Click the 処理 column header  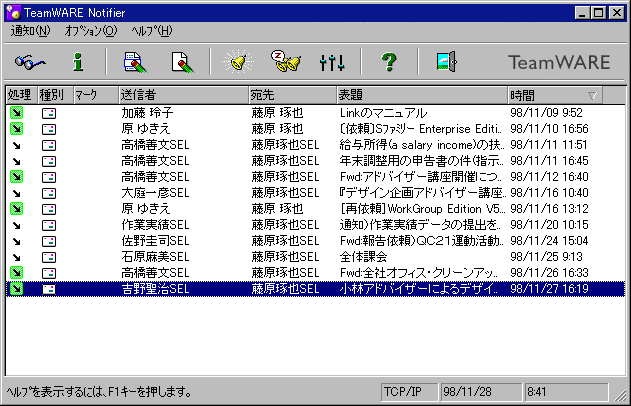(x=20, y=95)
